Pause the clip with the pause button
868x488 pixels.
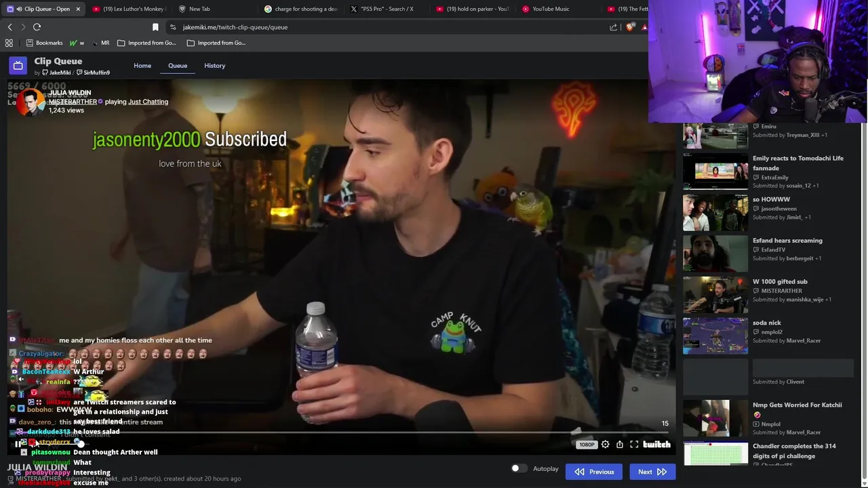(x=18, y=444)
